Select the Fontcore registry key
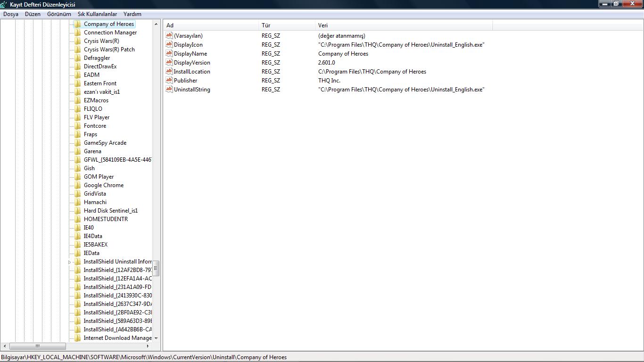This screenshot has height=362, width=644. [x=95, y=126]
